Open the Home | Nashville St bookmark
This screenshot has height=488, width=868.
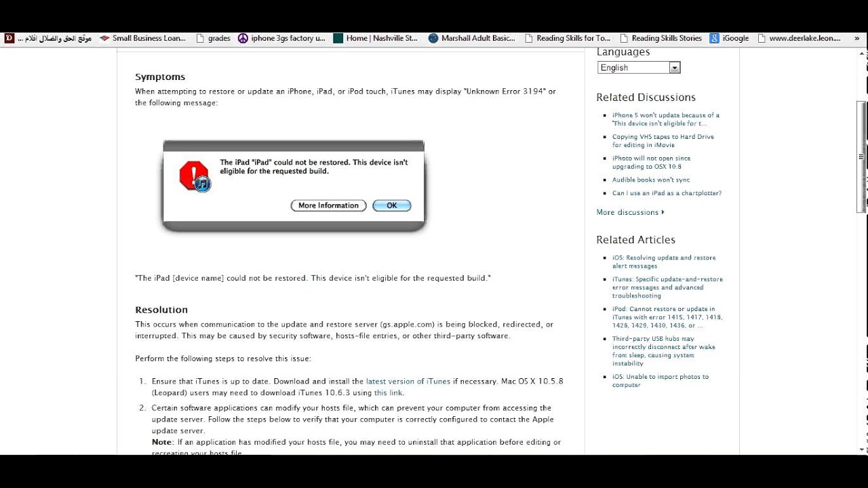[x=376, y=39]
